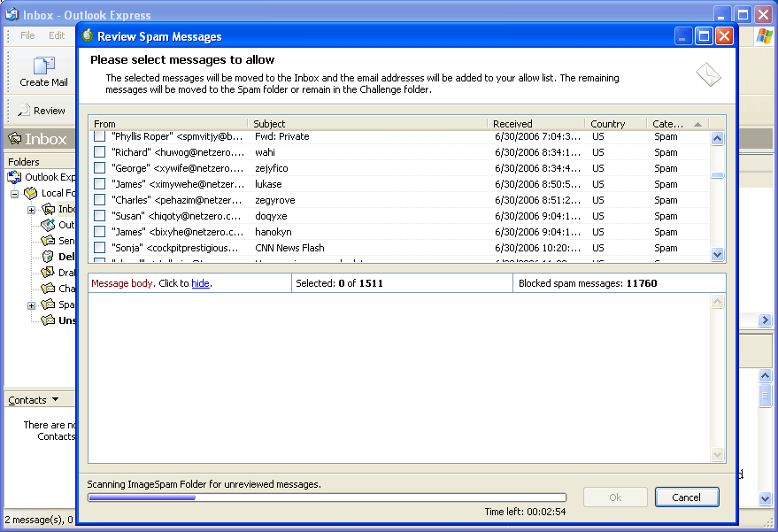Select the checkbox beside Charles zegyrove message
Image resolution: width=778 pixels, height=532 pixels.
99,200
